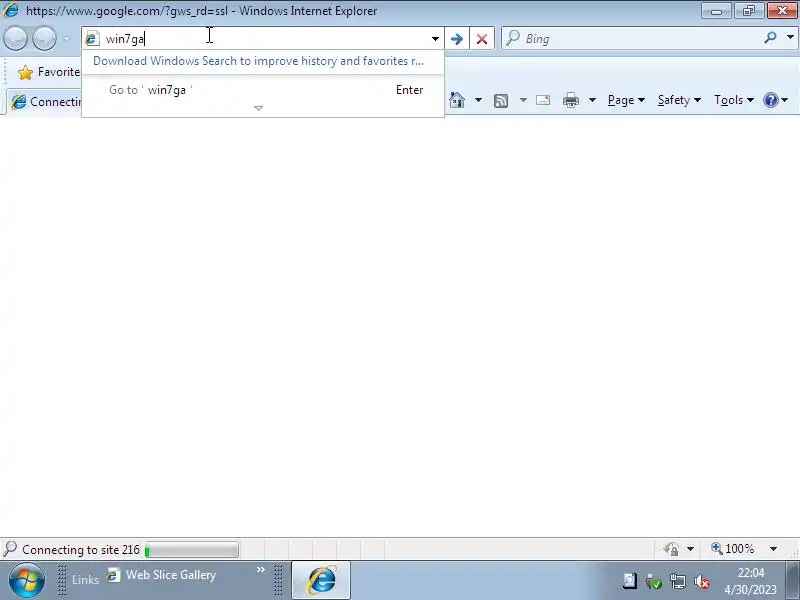Open the Favorites star button

pyautogui.click(x=48, y=72)
